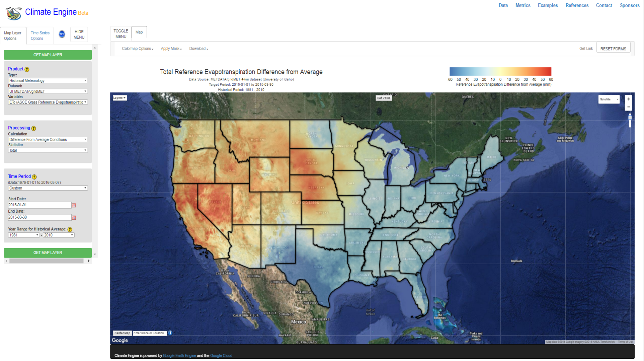Open the Variable dropdown ETo

click(48, 102)
